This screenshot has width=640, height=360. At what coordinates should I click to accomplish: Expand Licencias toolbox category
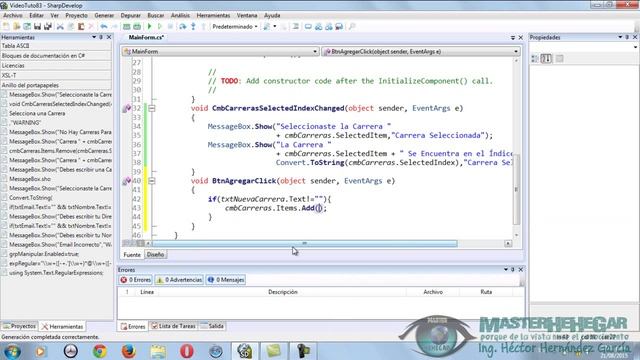click(x=56, y=65)
